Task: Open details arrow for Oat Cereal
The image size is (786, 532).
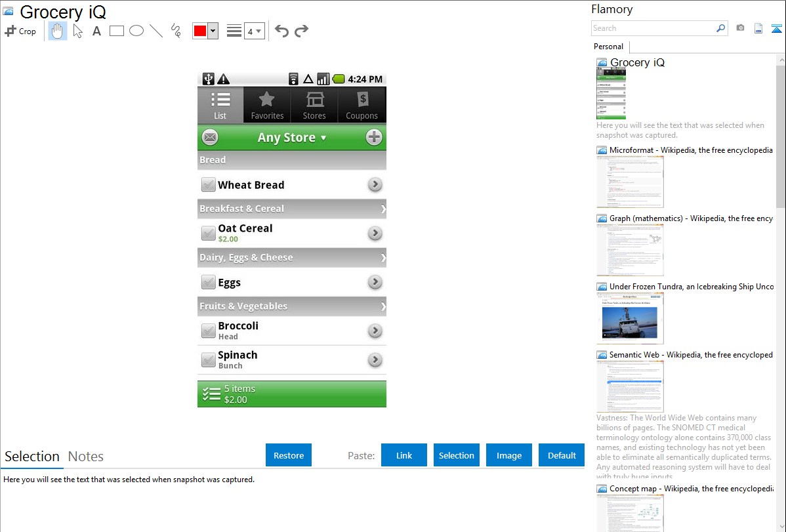Action: (375, 233)
